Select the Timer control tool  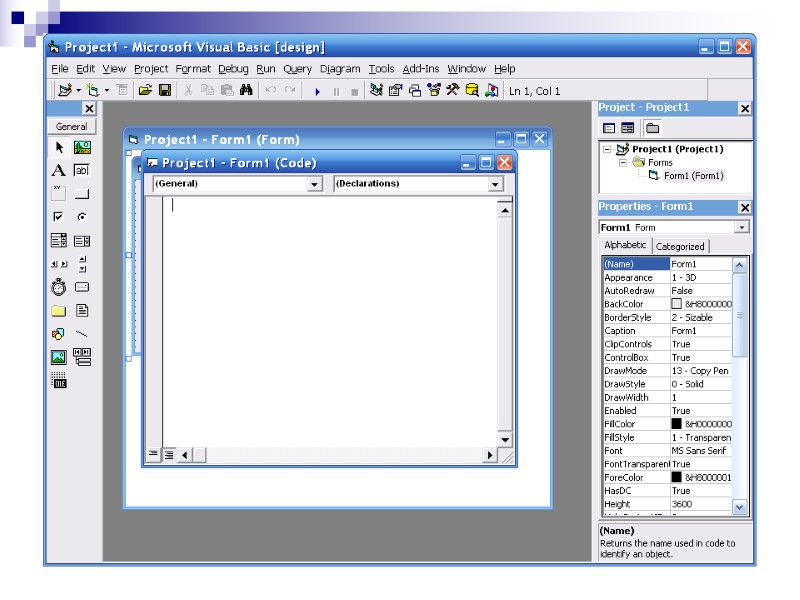pos(59,287)
